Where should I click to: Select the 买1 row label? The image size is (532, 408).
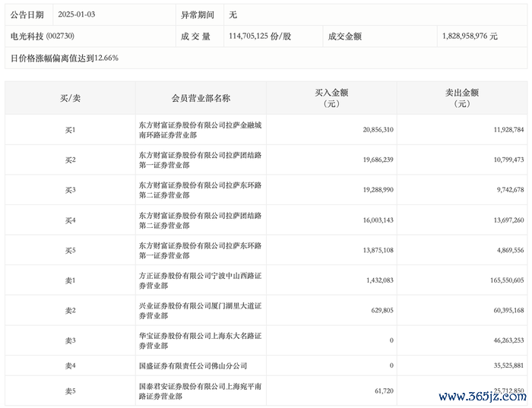click(70, 130)
